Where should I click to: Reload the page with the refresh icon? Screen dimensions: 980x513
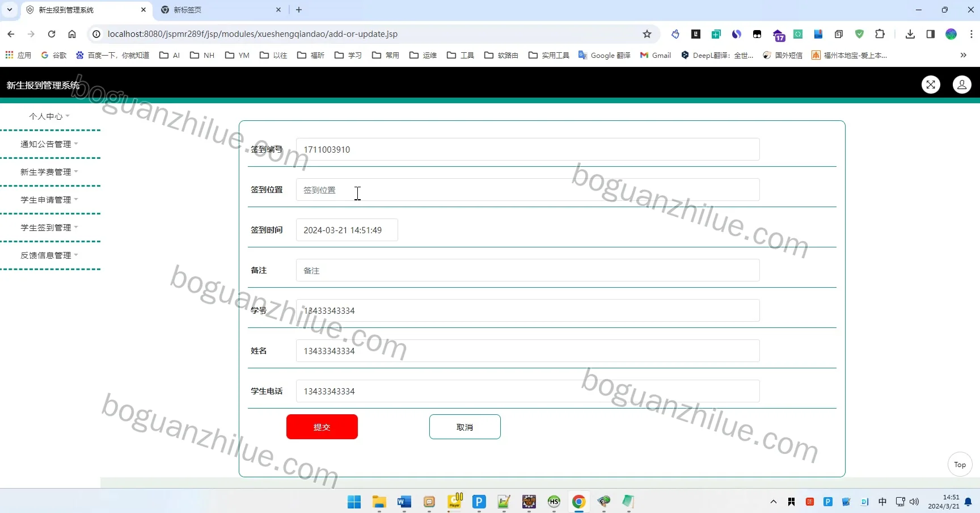(x=52, y=34)
